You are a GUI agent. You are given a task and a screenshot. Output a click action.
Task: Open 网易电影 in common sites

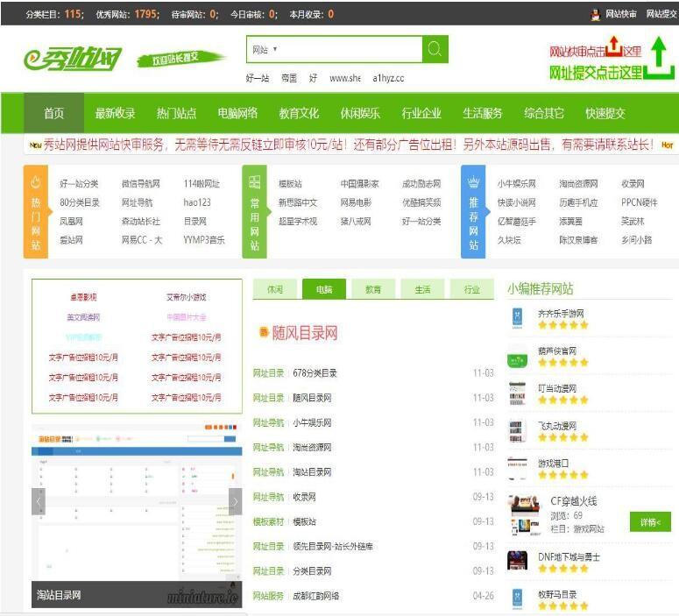pyautogui.click(x=356, y=202)
